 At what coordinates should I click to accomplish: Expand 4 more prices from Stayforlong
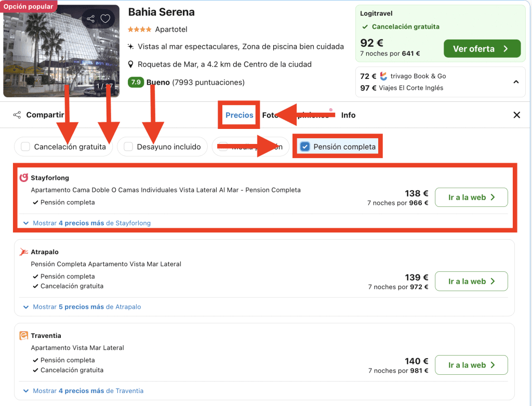pos(91,223)
